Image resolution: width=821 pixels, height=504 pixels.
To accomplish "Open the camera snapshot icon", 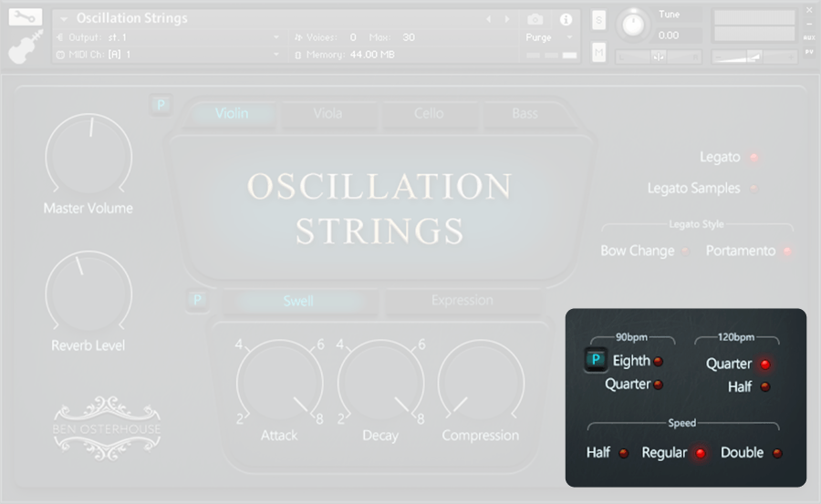I will coord(535,20).
